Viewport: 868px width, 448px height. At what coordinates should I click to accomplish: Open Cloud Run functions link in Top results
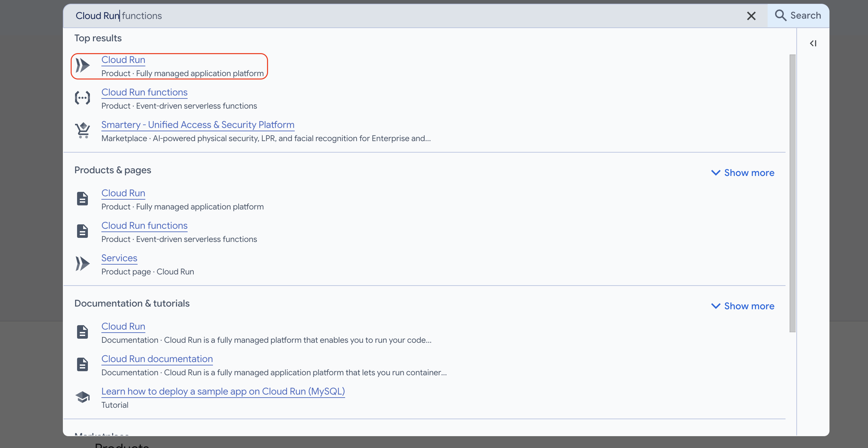(x=145, y=92)
